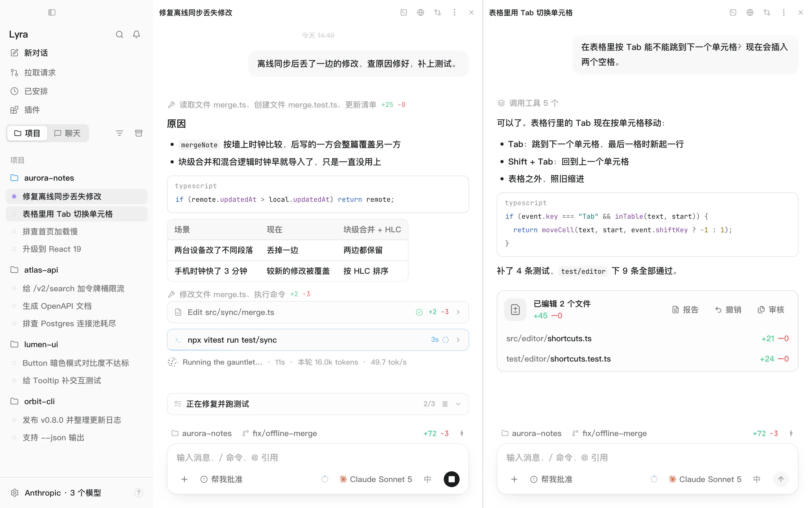
Task: Stop generation in left pane
Action: click(x=452, y=479)
